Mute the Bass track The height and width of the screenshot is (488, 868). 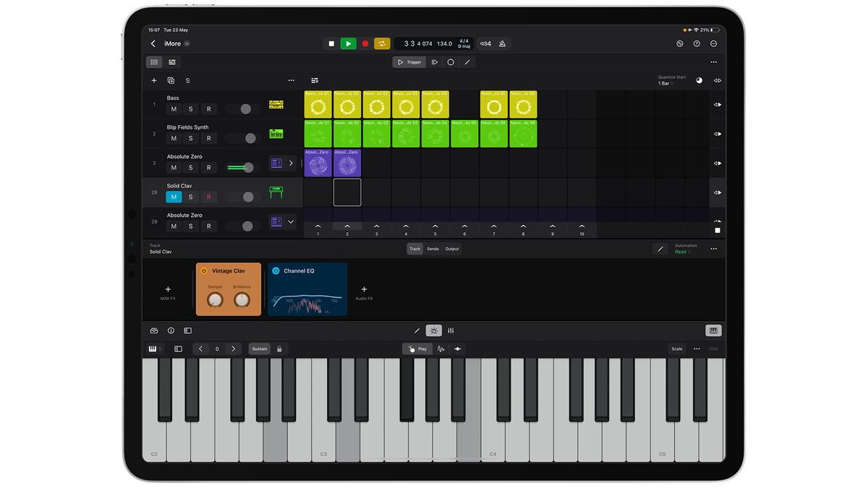[x=174, y=108]
